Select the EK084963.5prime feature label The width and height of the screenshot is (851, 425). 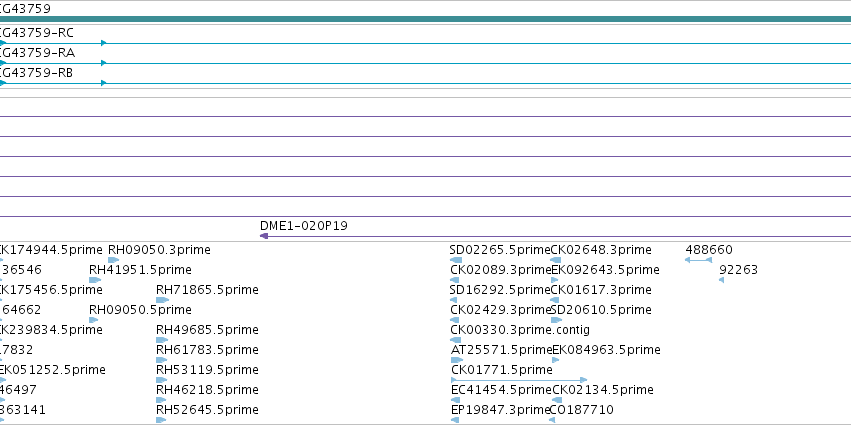[606, 350]
